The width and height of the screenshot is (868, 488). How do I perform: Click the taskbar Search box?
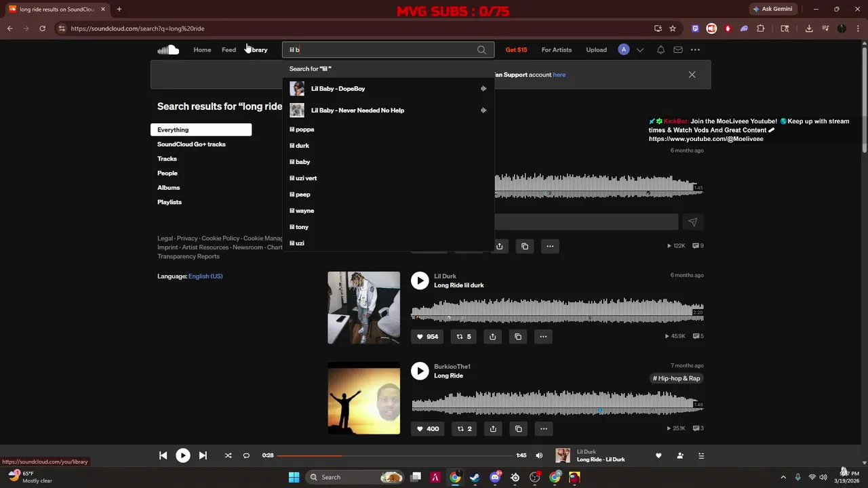[x=356, y=477]
